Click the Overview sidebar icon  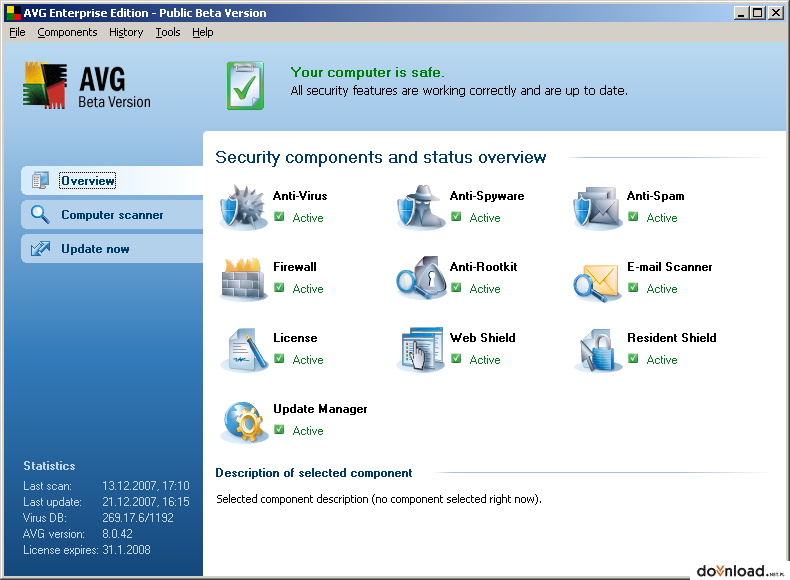click(40, 180)
